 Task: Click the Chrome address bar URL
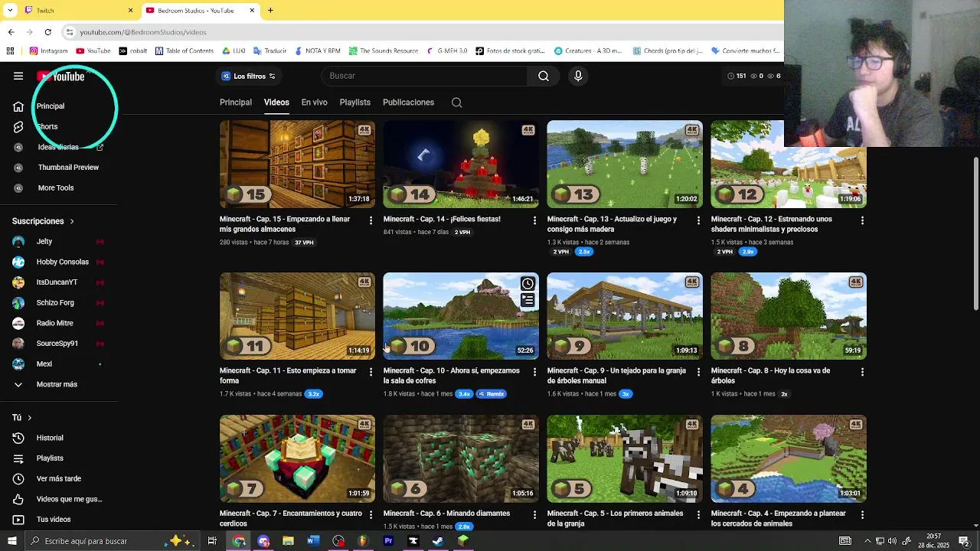142,32
